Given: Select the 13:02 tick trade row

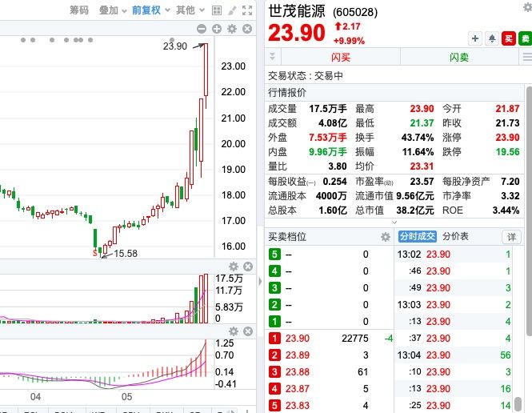Looking at the screenshot, I should (x=454, y=255).
